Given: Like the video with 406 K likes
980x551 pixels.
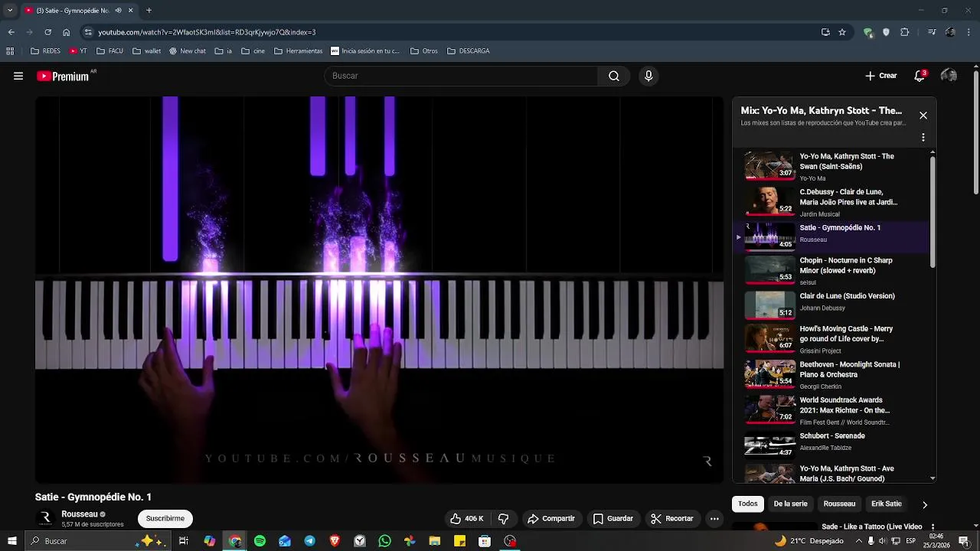Looking at the screenshot, I should pos(467,519).
